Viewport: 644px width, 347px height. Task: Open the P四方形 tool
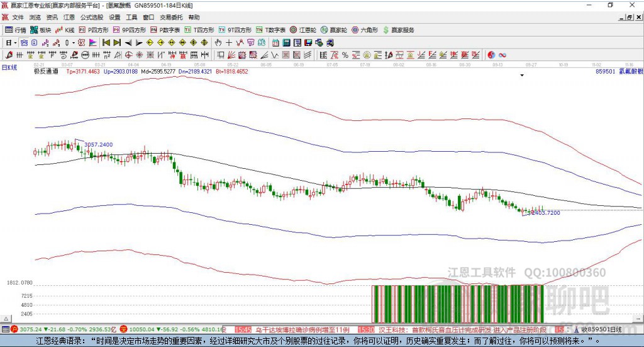coord(94,30)
